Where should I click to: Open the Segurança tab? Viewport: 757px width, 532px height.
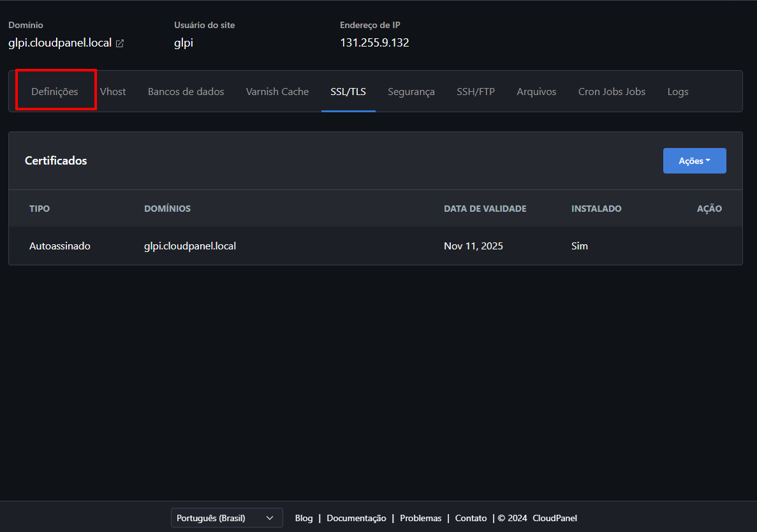tap(411, 91)
